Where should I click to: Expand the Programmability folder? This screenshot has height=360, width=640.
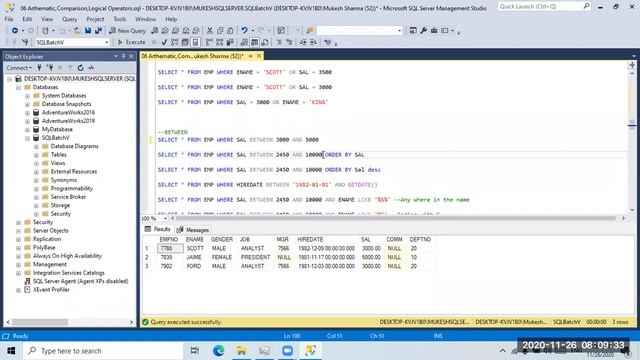(36, 189)
